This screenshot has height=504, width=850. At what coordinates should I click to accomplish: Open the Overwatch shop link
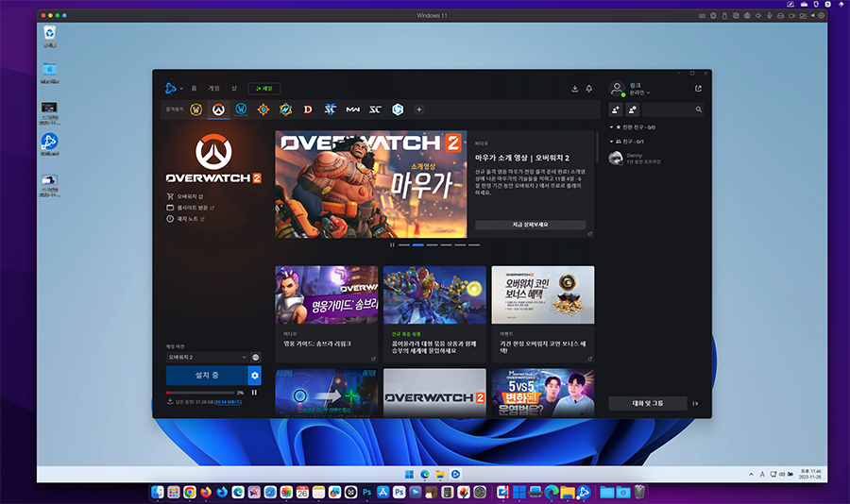click(185, 196)
